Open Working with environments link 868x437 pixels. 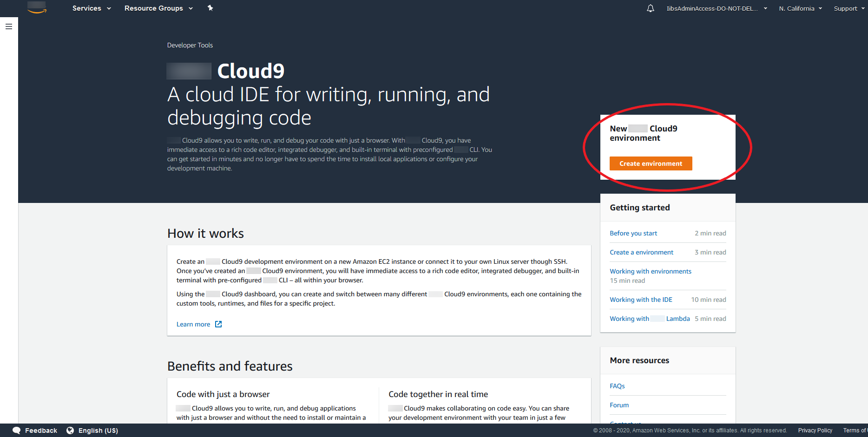(650, 271)
